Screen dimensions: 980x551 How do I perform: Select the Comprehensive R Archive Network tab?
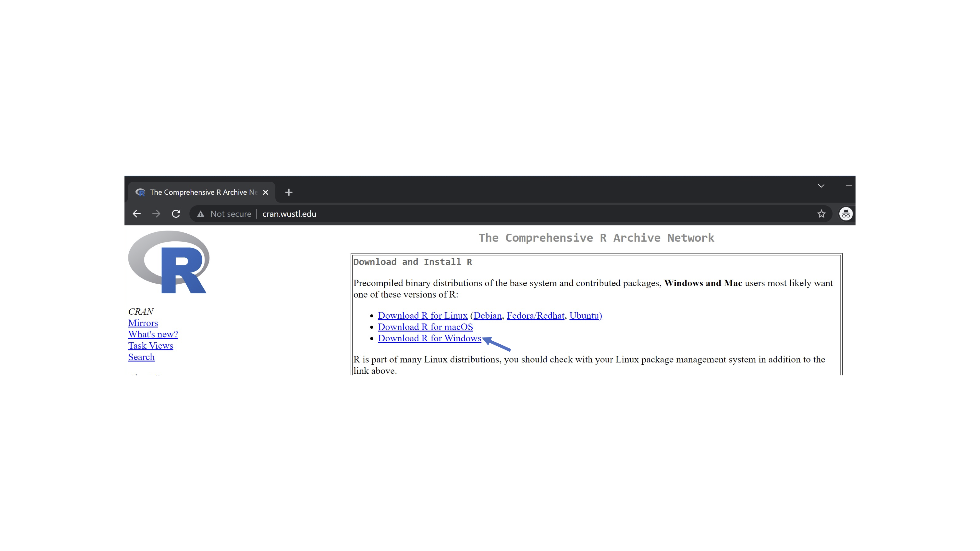point(198,192)
